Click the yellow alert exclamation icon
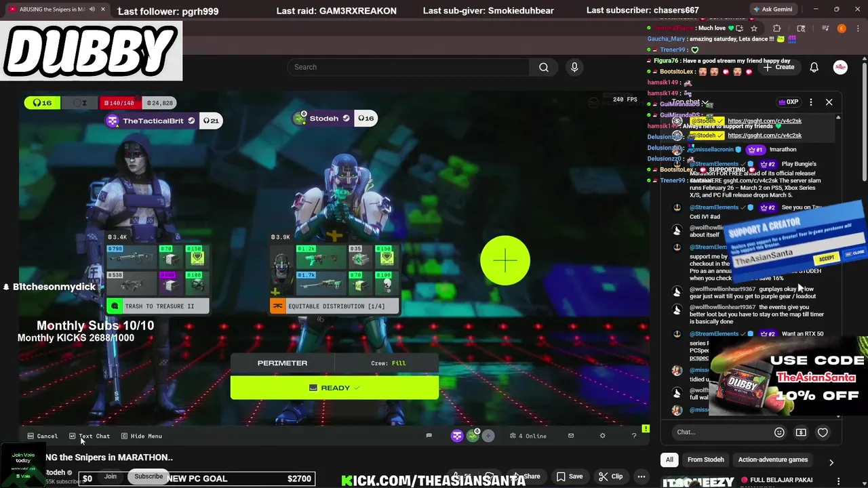 click(646, 428)
